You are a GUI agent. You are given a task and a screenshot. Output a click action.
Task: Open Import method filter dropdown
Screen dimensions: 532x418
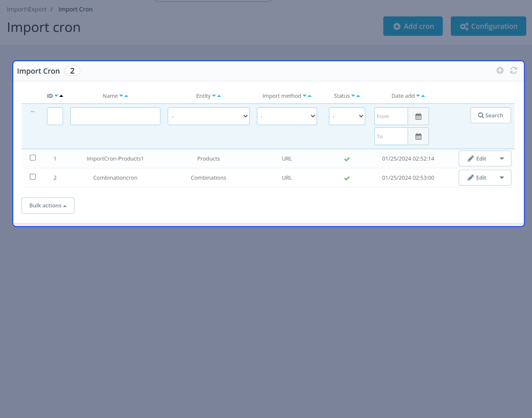click(x=287, y=116)
